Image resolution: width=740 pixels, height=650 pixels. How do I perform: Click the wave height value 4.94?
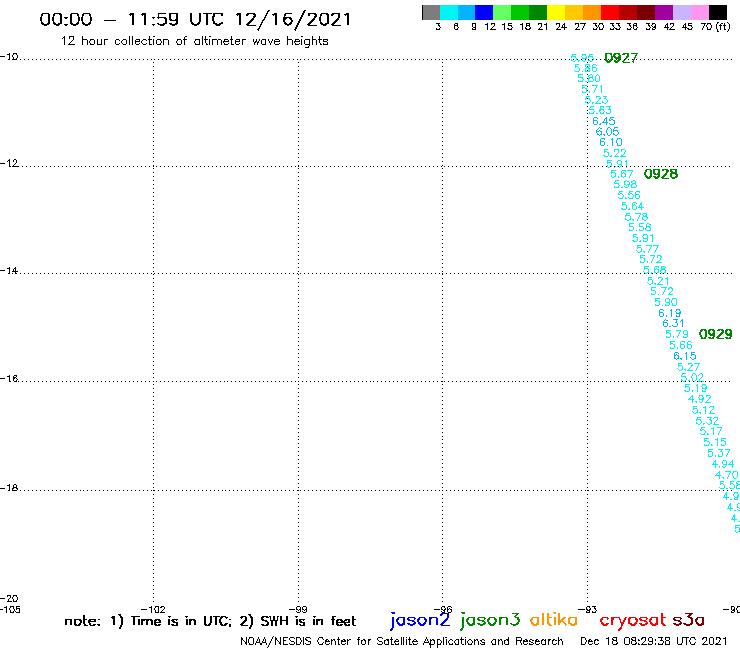click(x=723, y=464)
